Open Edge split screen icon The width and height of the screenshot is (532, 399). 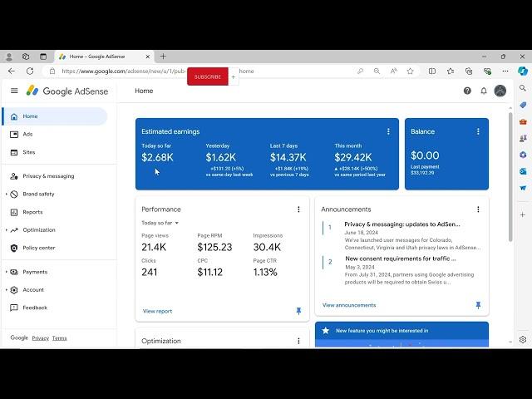pos(432,71)
